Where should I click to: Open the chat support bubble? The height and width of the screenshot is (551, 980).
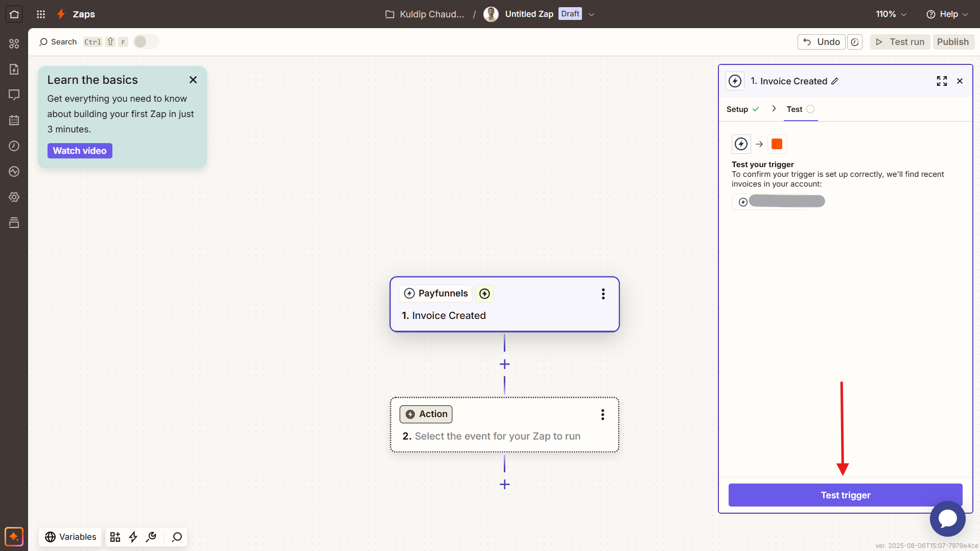(947, 519)
